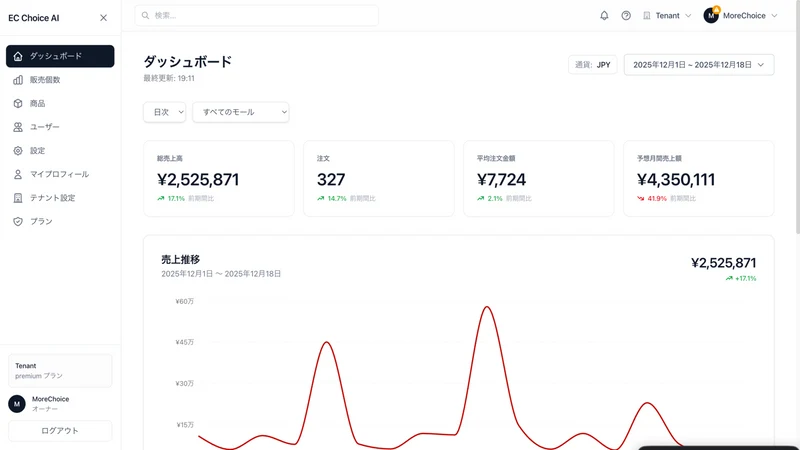Open the ダッシュボード home icon
The height and width of the screenshot is (450, 800).
point(18,56)
